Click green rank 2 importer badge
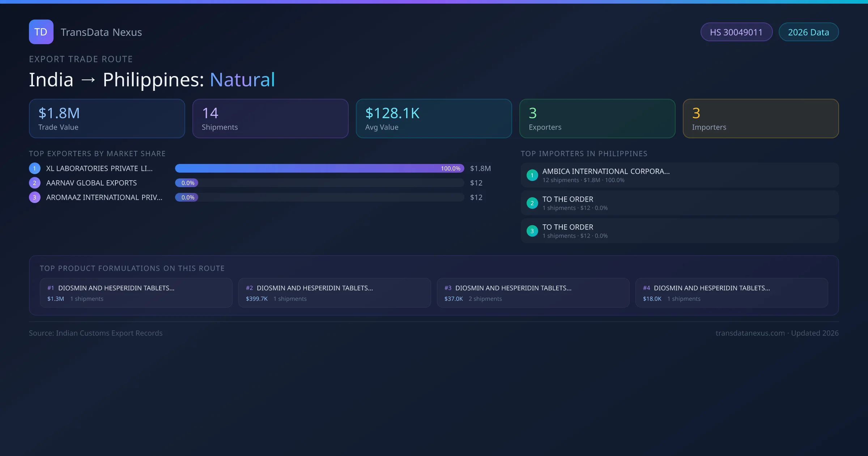 click(532, 203)
